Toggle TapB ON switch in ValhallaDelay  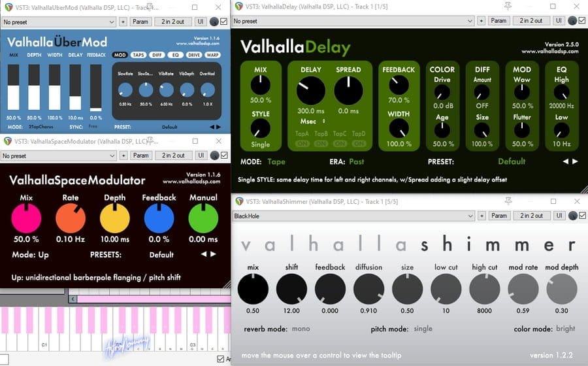point(321,144)
